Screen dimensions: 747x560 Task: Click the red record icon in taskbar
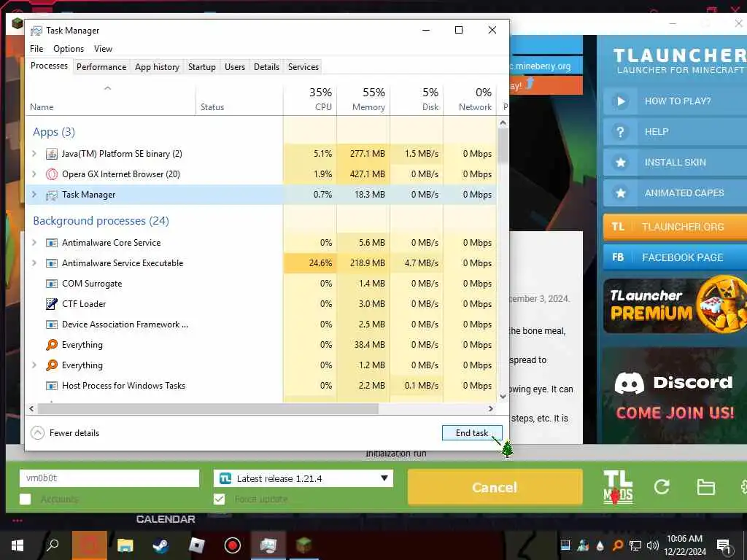[x=233, y=545]
